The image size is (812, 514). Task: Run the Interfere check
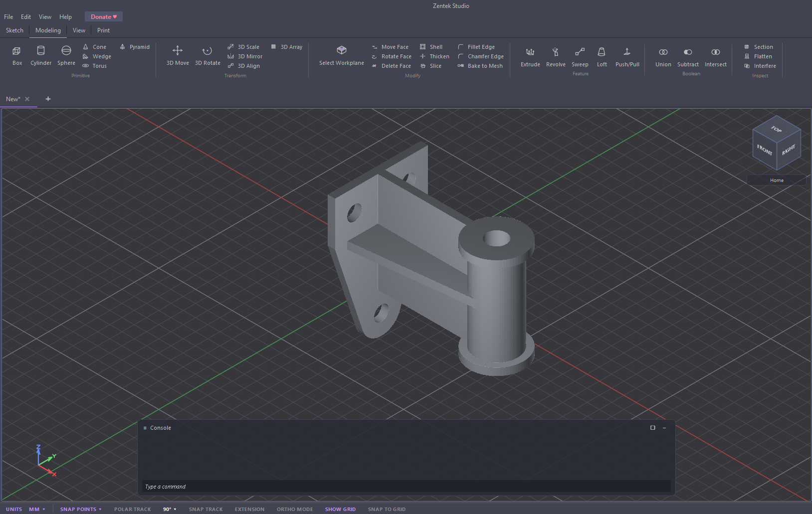point(760,66)
